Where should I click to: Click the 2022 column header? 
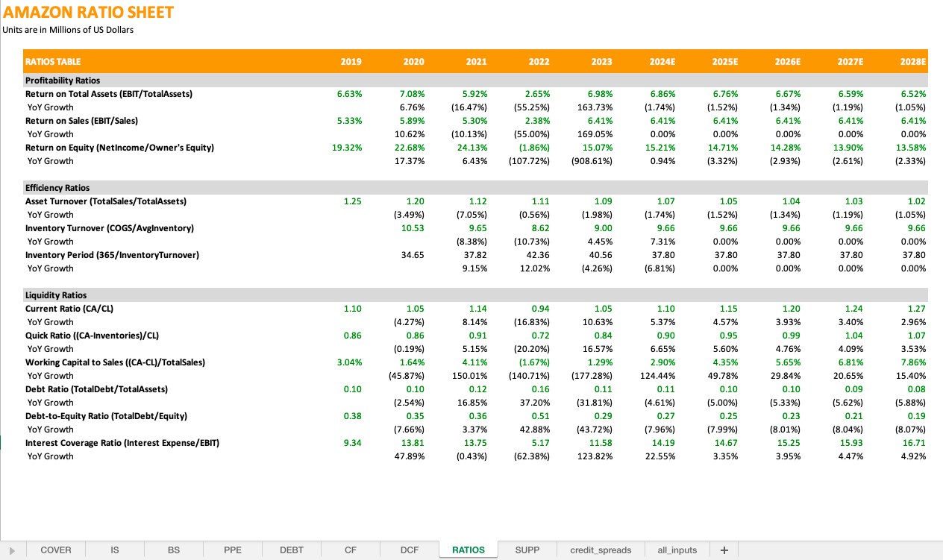(x=539, y=62)
